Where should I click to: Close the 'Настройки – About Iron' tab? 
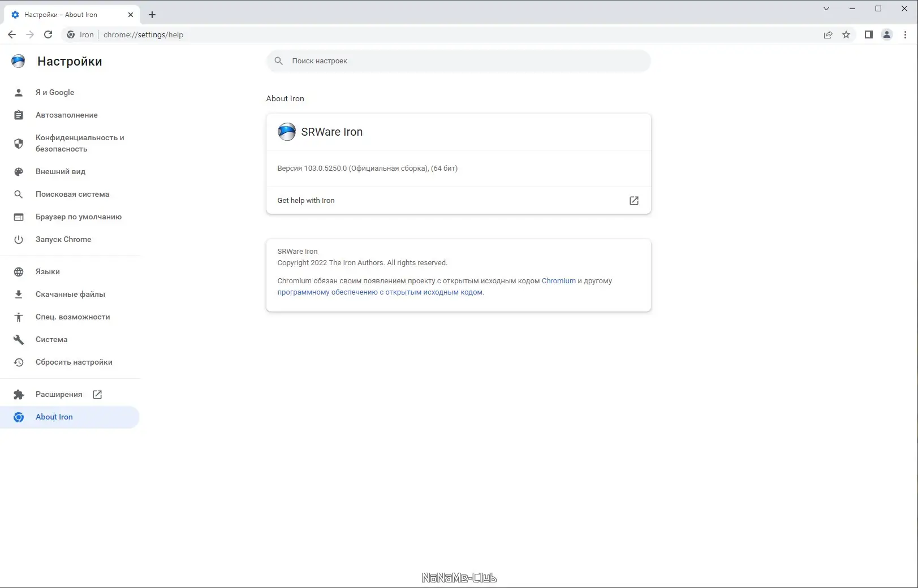(131, 15)
